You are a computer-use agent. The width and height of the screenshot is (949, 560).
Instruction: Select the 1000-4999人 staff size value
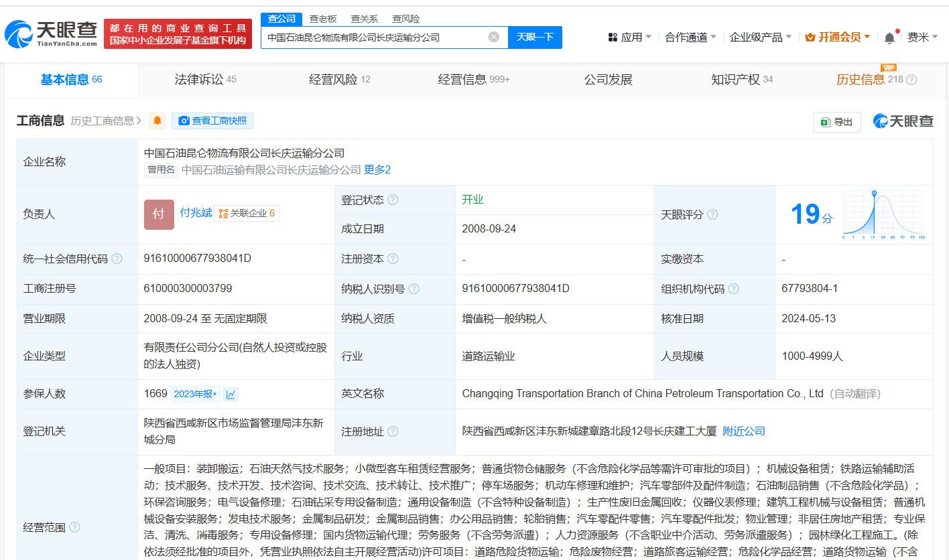812,356
